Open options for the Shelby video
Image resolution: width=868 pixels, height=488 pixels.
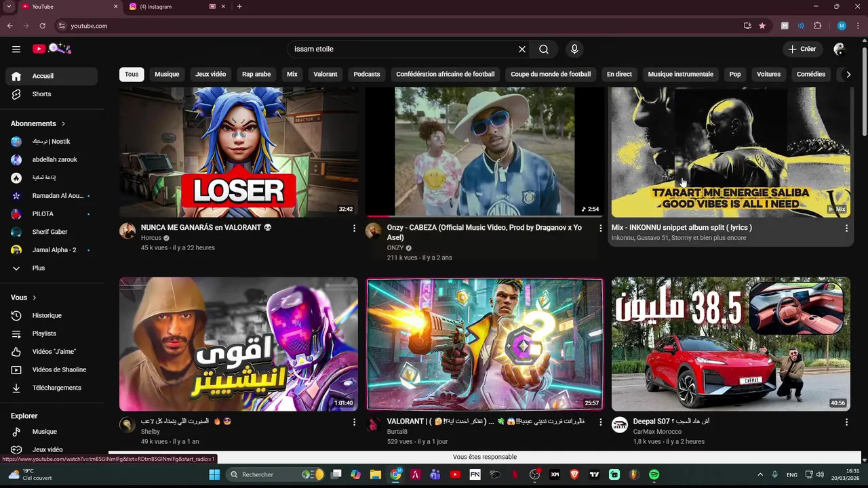(354, 422)
